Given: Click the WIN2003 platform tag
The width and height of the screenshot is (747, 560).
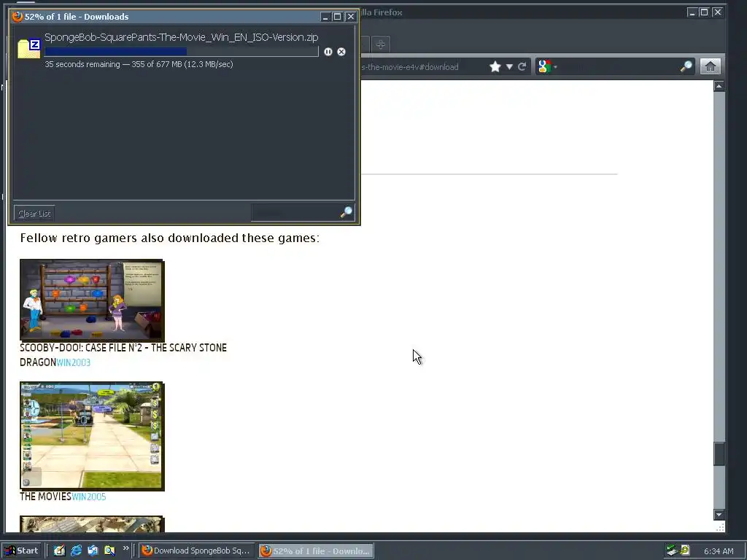Looking at the screenshot, I should pyautogui.click(x=74, y=362).
